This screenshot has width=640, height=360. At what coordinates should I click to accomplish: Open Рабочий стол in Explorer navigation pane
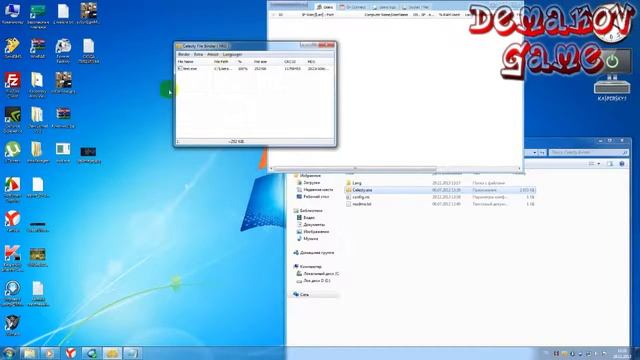316,197
